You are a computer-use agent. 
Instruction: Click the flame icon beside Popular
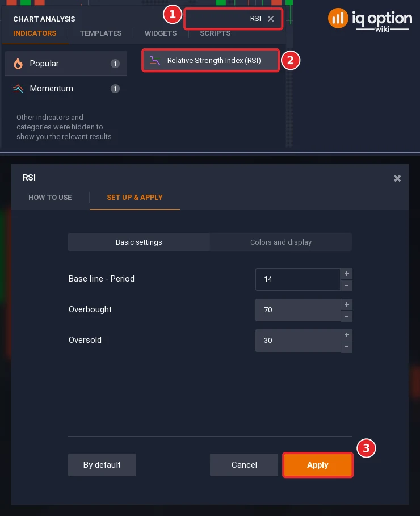coord(18,64)
